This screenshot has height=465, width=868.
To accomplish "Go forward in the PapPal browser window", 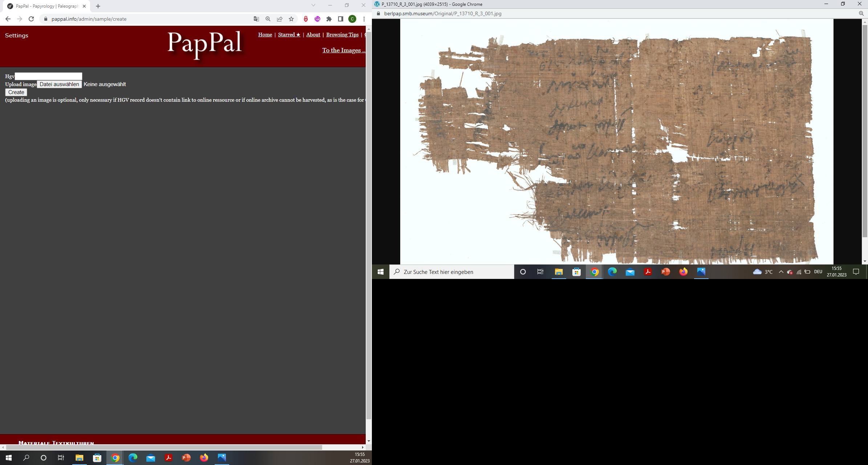I will (x=20, y=19).
